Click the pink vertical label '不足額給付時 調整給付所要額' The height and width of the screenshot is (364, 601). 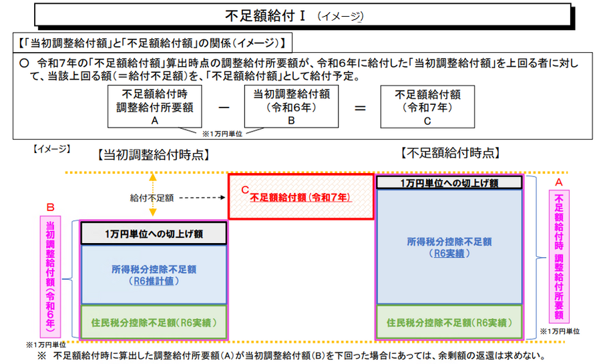point(559,256)
